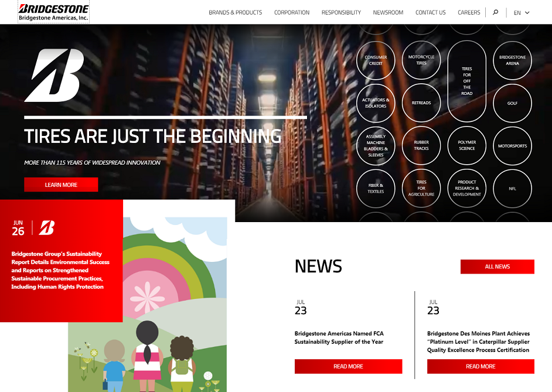Image resolution: width=552 pixels, height=392 pixels.
Task: Select the Product Research & Development circle
Action: pyautogui.click(x=467, y=188)
